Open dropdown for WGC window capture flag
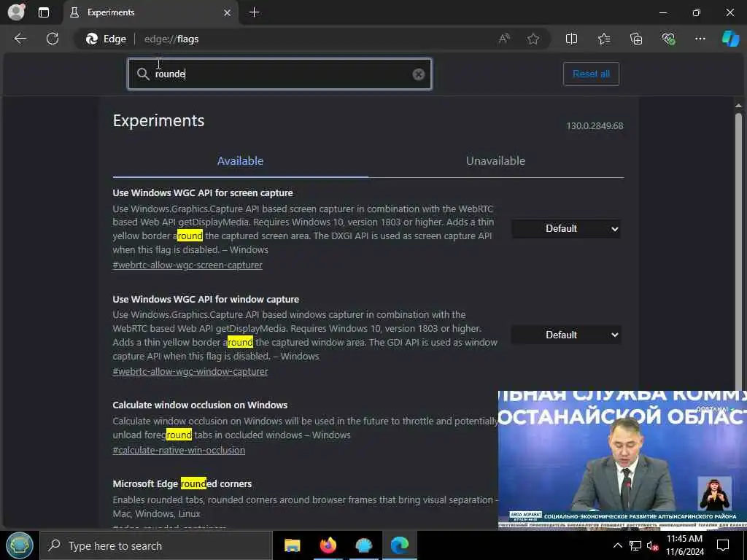The height and width of the screenshot is (560, 747). pyautogui.click(x=566, y=335)
